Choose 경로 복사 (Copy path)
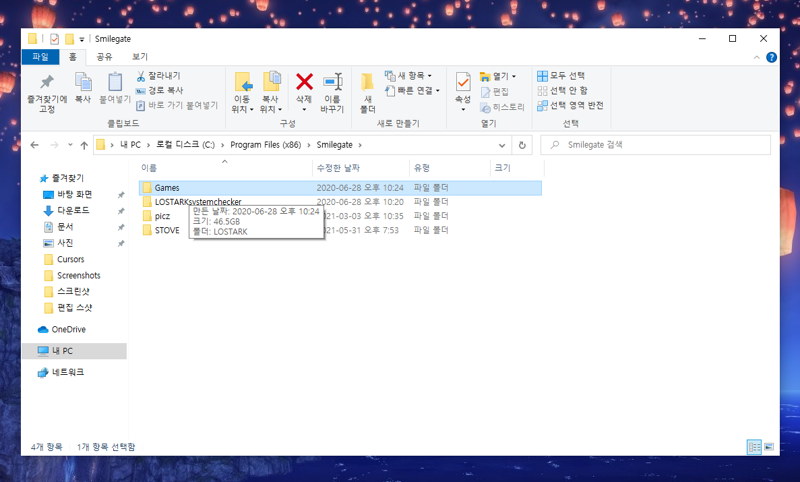Viewport: 800px width, 482px height. pos(159,90)
